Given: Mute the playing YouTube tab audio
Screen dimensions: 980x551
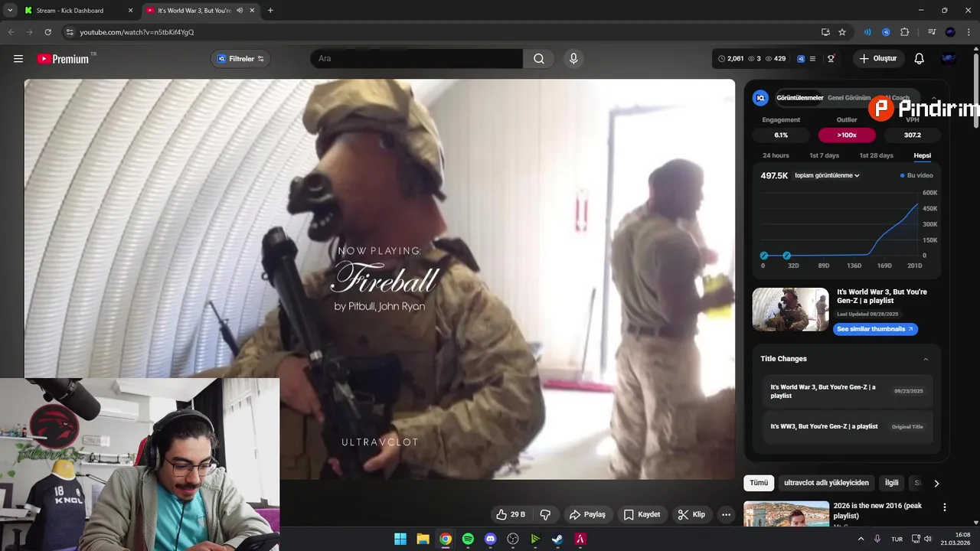Looking at the screenshot, I should [x=240, y=11].
